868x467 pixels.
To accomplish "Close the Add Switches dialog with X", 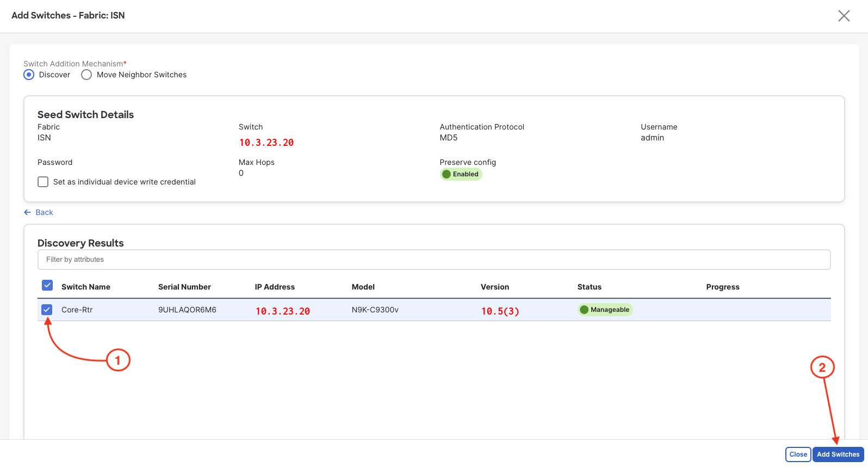I will [x=844, y=16].
